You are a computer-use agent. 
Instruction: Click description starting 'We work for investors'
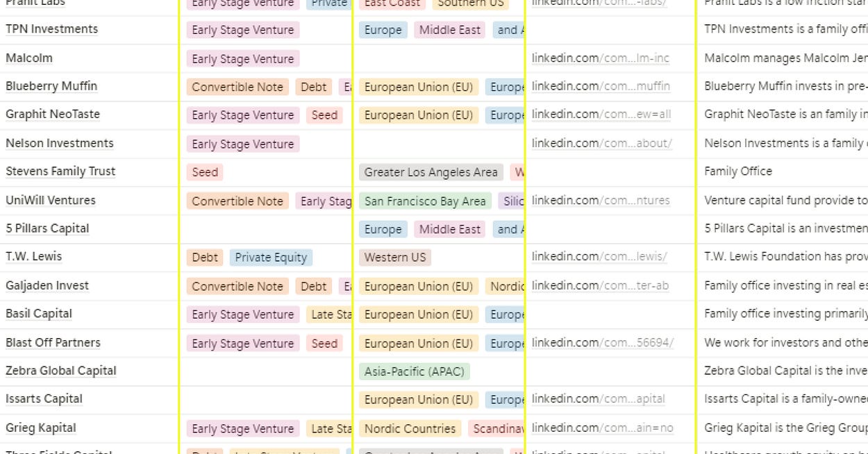click(x=786, y=342)
